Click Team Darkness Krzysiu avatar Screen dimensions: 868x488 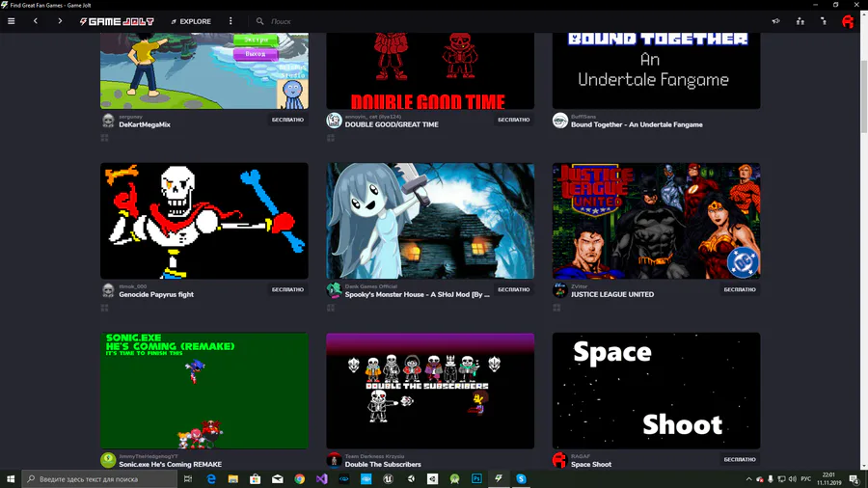[x=334, y=460]
